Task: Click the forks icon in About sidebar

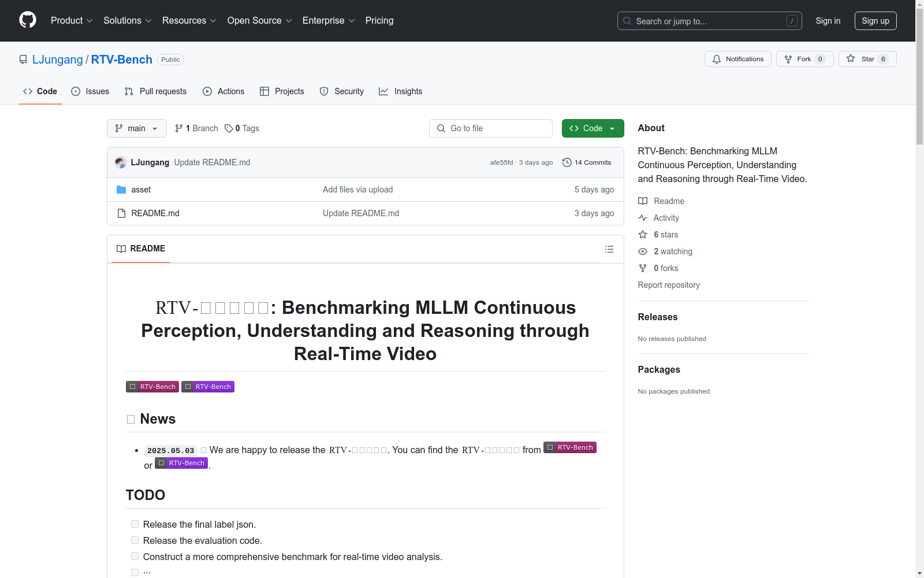Action: point(643,268)
